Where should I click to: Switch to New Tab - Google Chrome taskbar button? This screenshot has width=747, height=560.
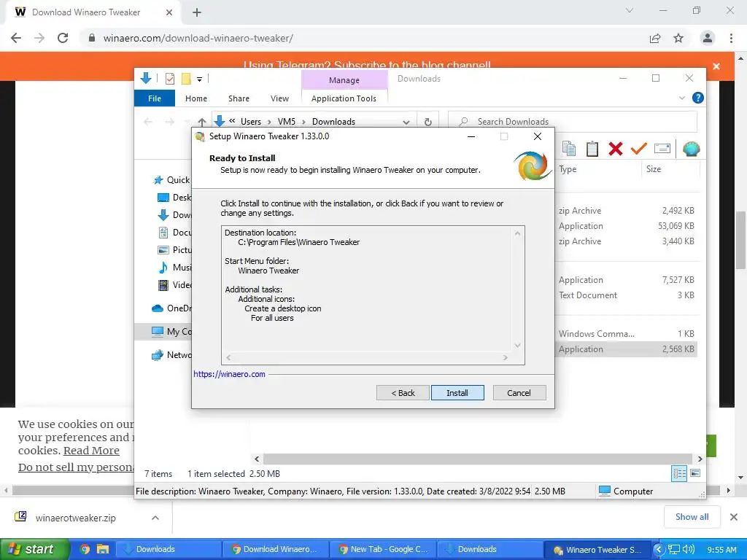(382, 549)
